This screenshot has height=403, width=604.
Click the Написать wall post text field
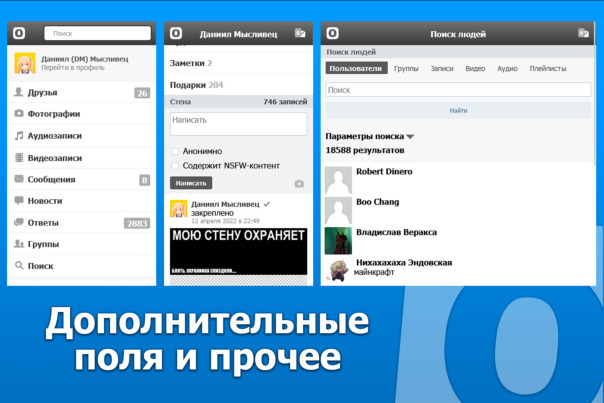click(238, 124)
